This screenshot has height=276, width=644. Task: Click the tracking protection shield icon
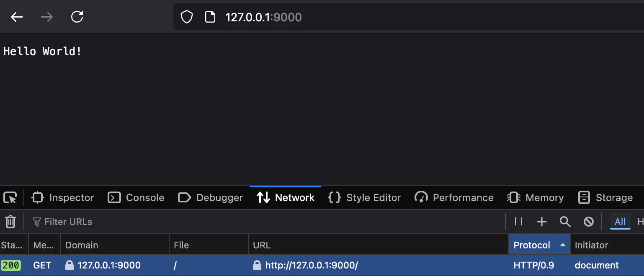pyautogui.click(x=186, y=17)
